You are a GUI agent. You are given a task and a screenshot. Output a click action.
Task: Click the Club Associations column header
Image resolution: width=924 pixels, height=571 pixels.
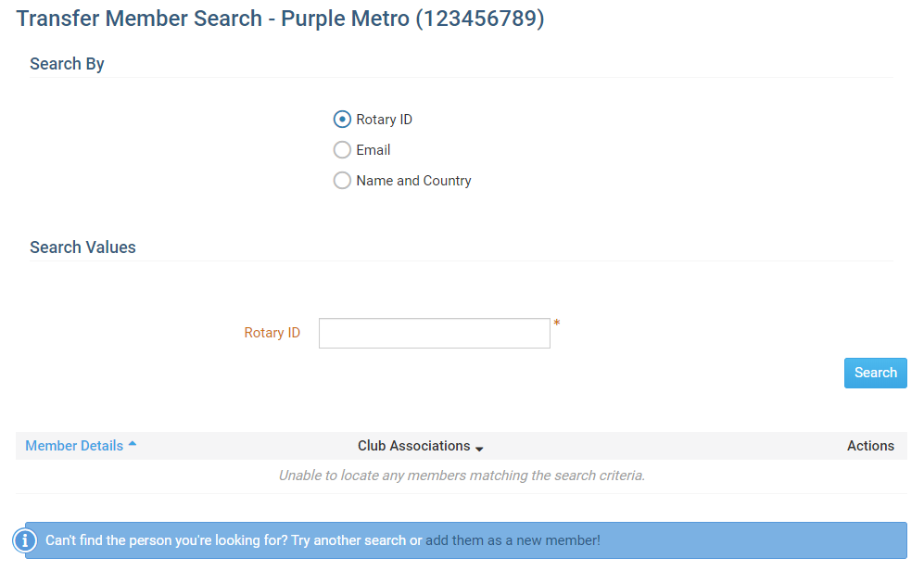[x=413, y=446]
